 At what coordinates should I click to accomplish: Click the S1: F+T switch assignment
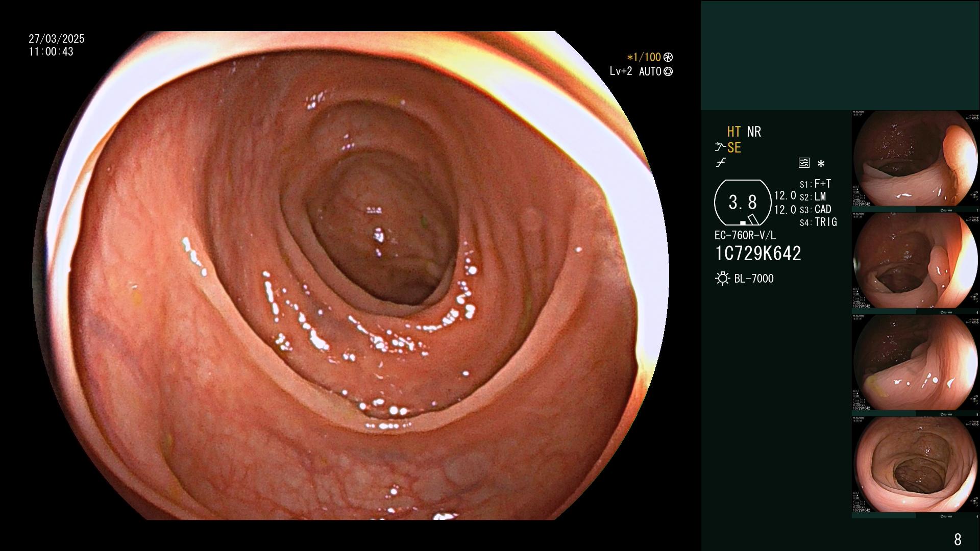coord(815,184)
